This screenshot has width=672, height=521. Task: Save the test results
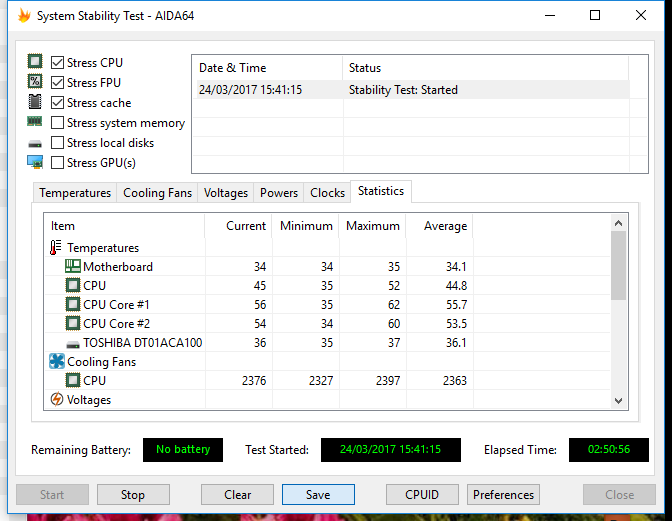pyautogui.click(x=318, y=494)
